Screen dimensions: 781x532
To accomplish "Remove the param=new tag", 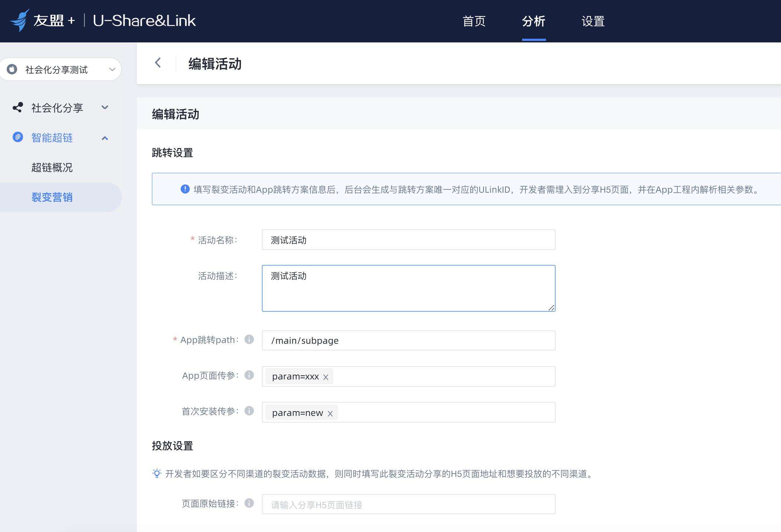I will click(330, 413).
